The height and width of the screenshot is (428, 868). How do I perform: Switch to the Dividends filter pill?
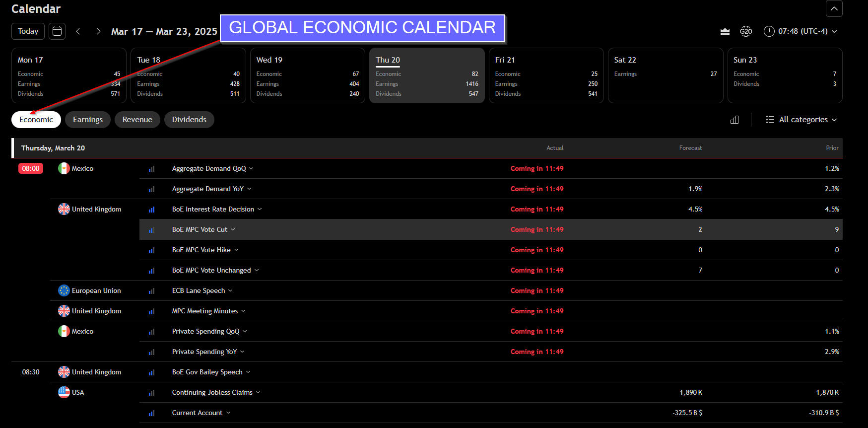(x=189, y=120)
